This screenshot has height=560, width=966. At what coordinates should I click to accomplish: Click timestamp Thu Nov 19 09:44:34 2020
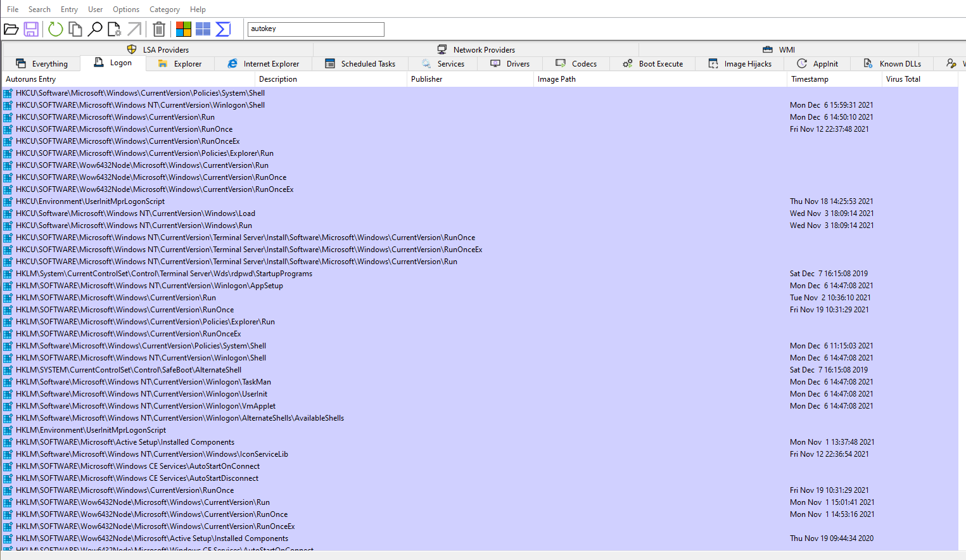[x=831, y=538]
